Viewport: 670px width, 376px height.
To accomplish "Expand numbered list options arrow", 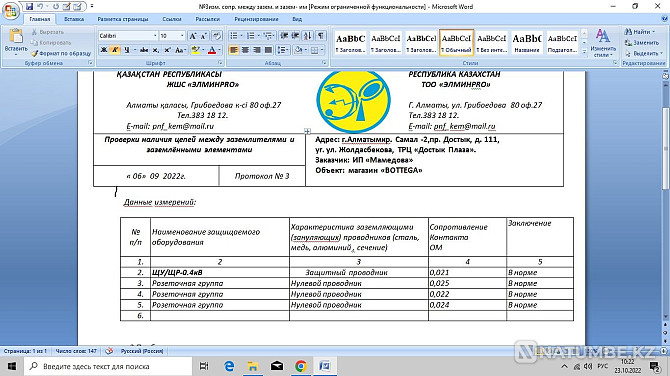I will [258, 36].
